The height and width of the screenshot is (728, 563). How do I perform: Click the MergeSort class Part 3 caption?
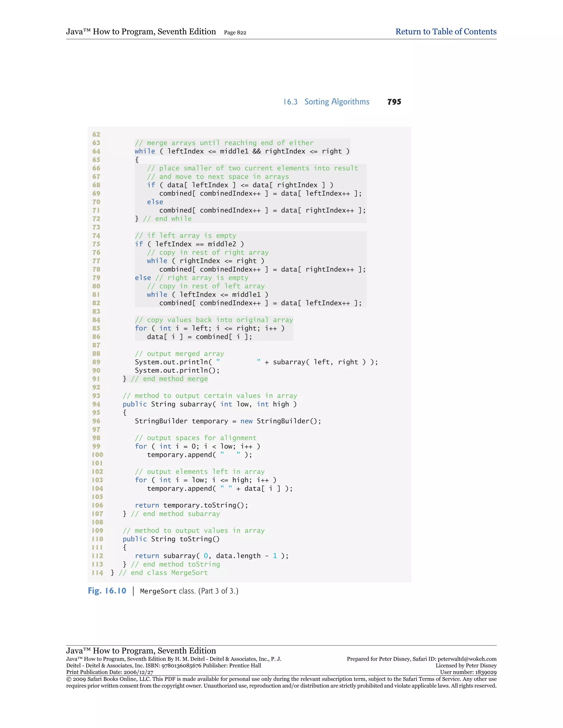pyautogui.click(x=189, y=591)
